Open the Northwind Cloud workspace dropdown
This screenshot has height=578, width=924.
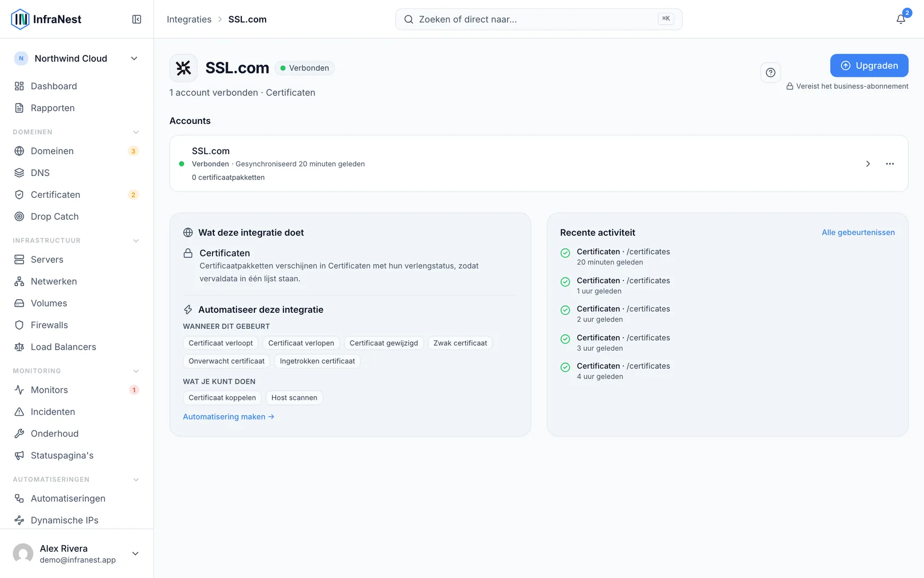point(77,59)
